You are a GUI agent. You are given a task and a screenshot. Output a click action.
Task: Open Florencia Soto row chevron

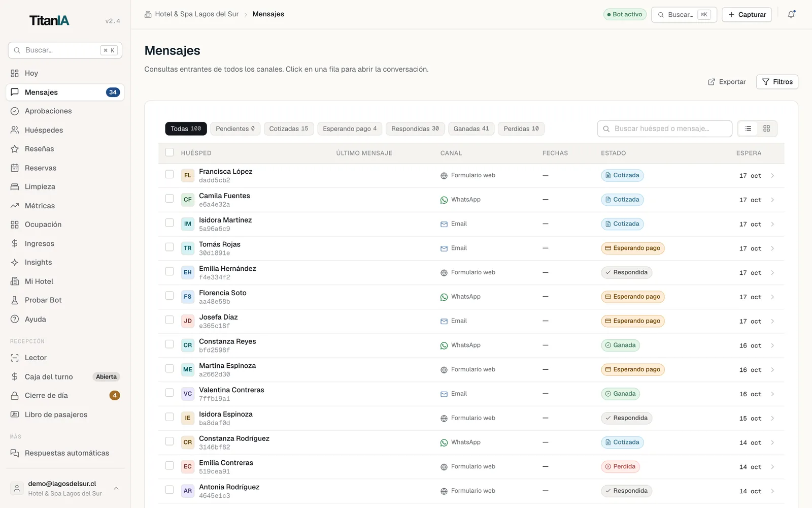(772, 297)
